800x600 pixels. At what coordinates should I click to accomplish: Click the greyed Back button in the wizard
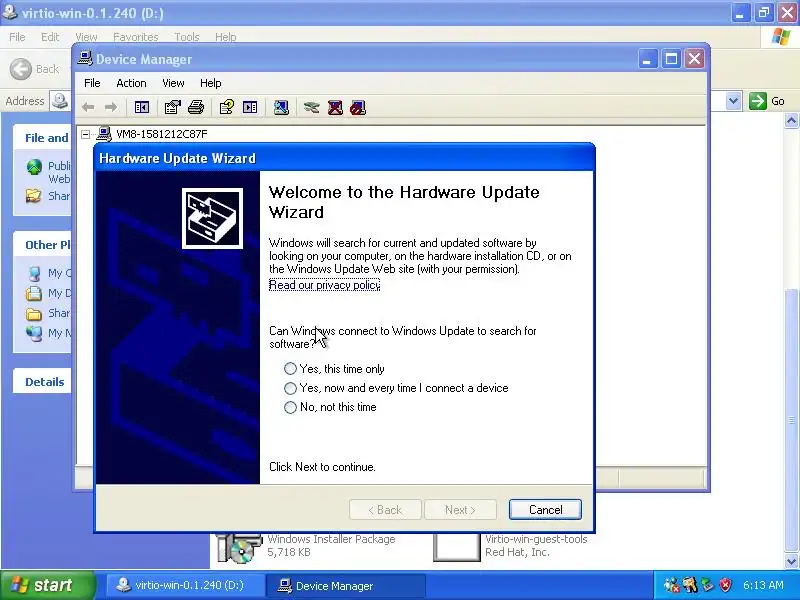pos(385,510)
